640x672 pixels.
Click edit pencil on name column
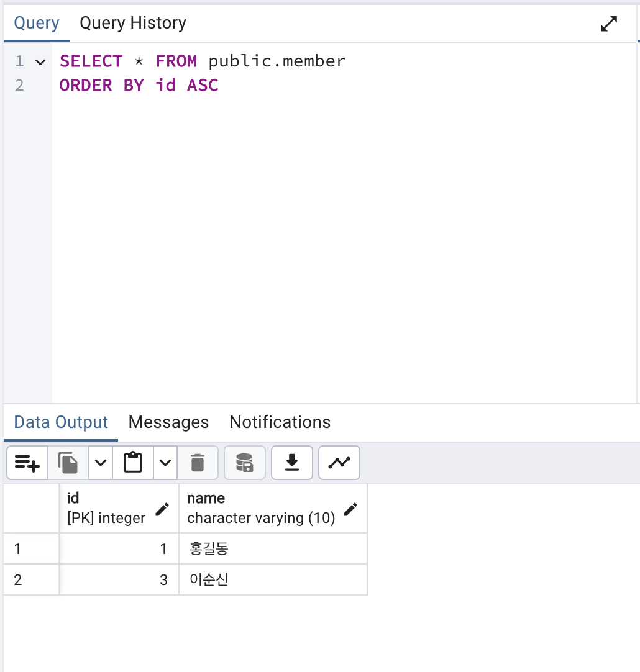pyautogui.click(x=350, y=509)
